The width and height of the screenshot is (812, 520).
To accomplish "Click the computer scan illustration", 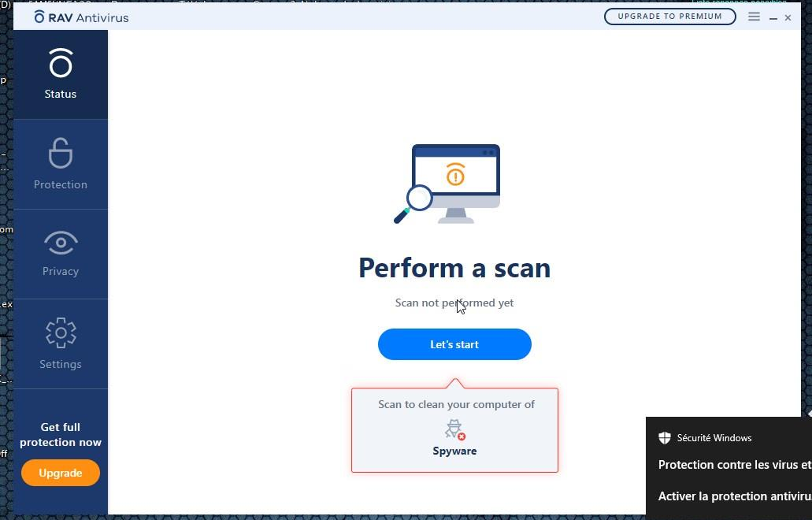I will tap(447, 184).
